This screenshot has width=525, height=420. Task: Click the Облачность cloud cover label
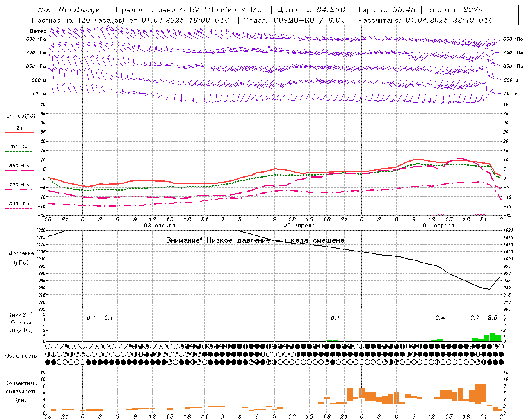tap(21, 356)
